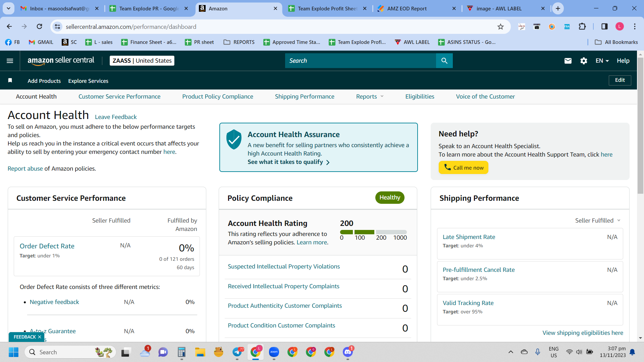This screenshot has height=362, width=644.
Task: Open the Chrome three-dot menu
Action: 635,26
